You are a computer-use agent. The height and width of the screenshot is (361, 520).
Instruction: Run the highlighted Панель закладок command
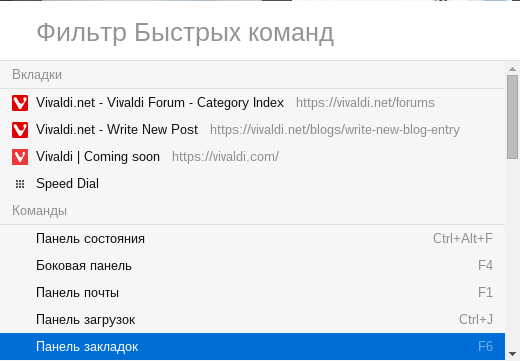coord(252,347)
